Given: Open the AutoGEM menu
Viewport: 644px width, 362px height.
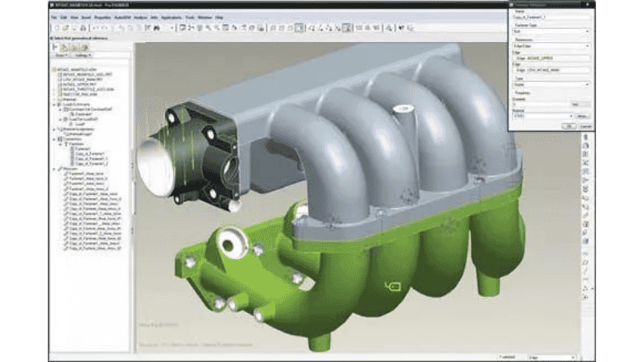Looking at the screenshot, I should coord(122,18).
